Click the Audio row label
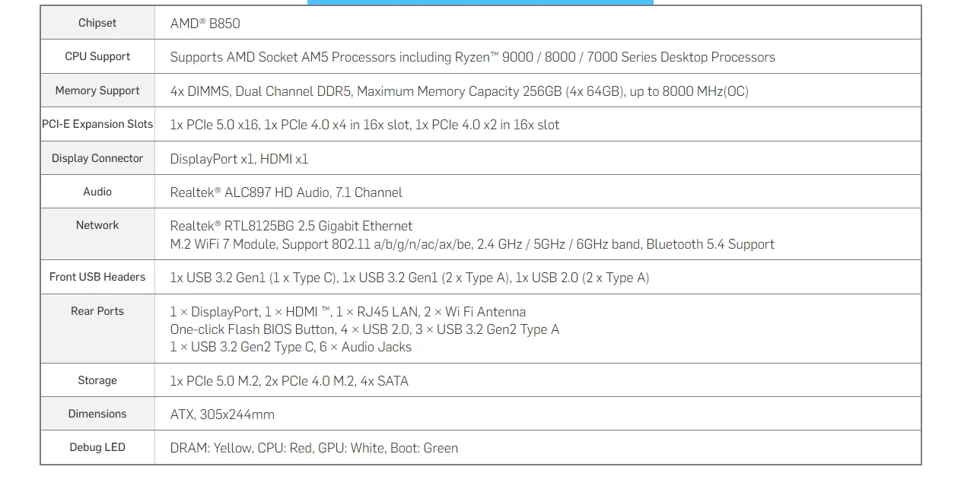The height and width of the screenshot is (486, 980). (97, 192)
